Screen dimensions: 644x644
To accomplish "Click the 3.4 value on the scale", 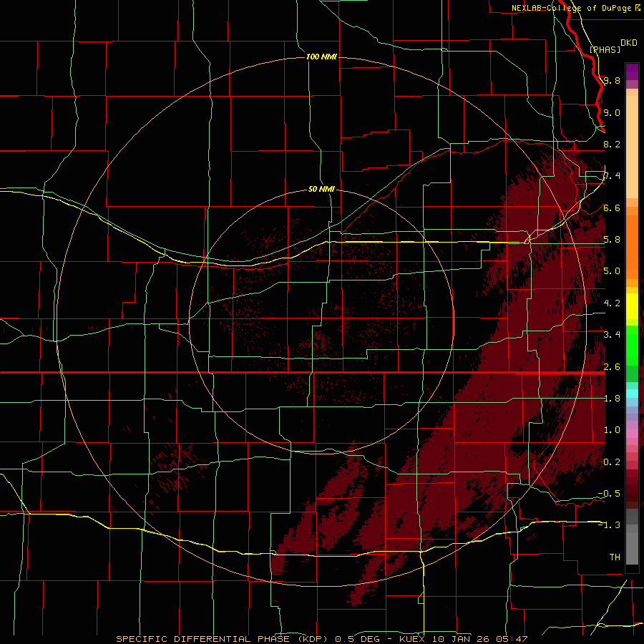I will point(612,335).
